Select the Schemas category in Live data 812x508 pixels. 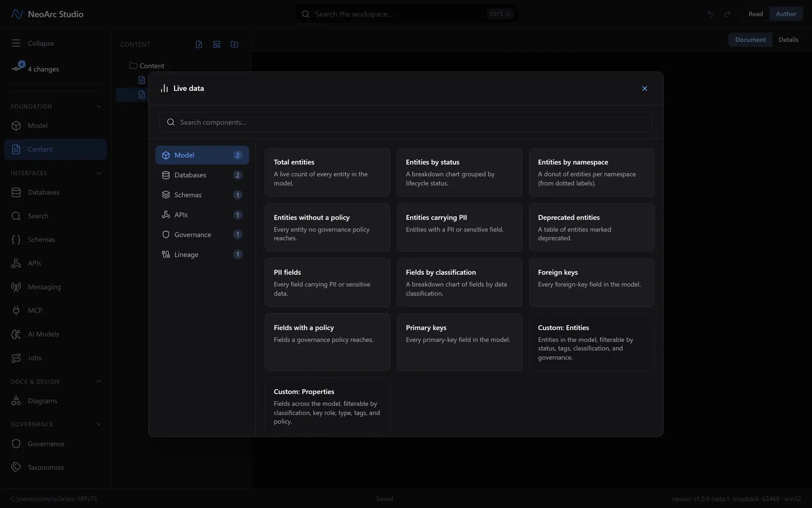pyautogui.click(x=202, y=195)
